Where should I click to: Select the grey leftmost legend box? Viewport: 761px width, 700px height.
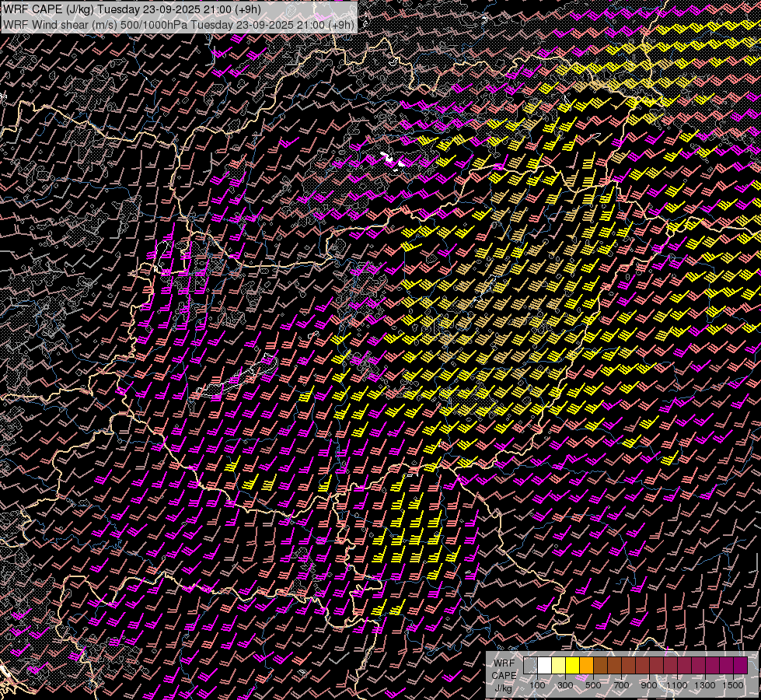[x=530, y=666]
